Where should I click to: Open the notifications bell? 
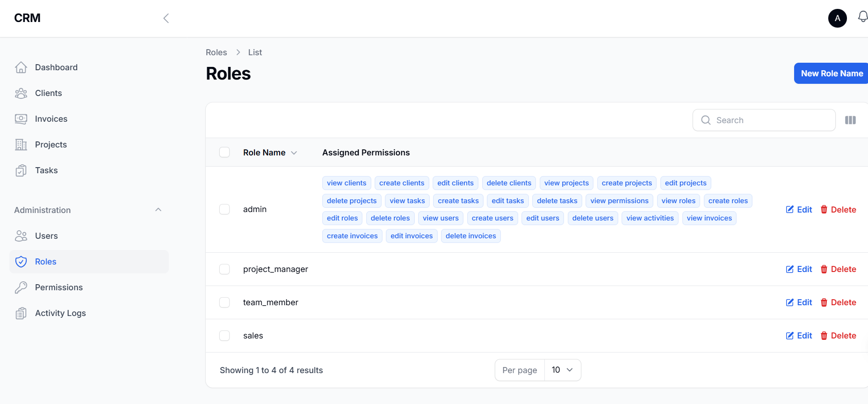(x=862, y=17)
